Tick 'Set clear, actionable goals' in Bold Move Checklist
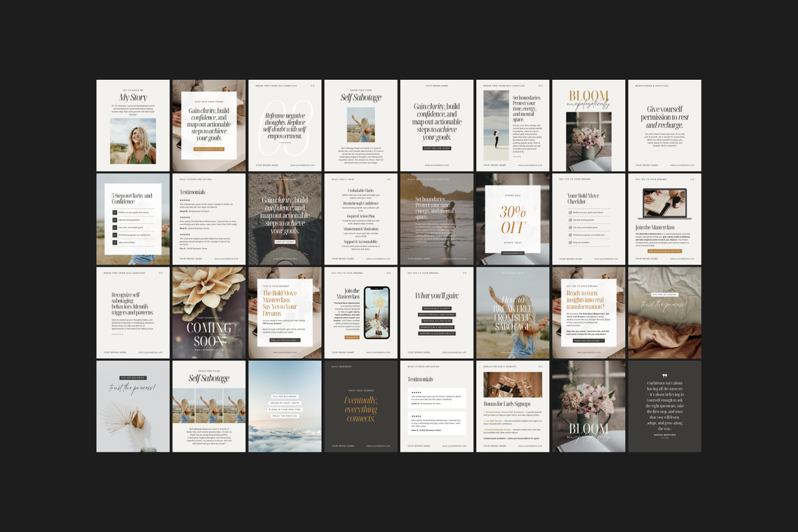Image resolution: width=798 pixels, height=532 pixels. click(569, 227)
